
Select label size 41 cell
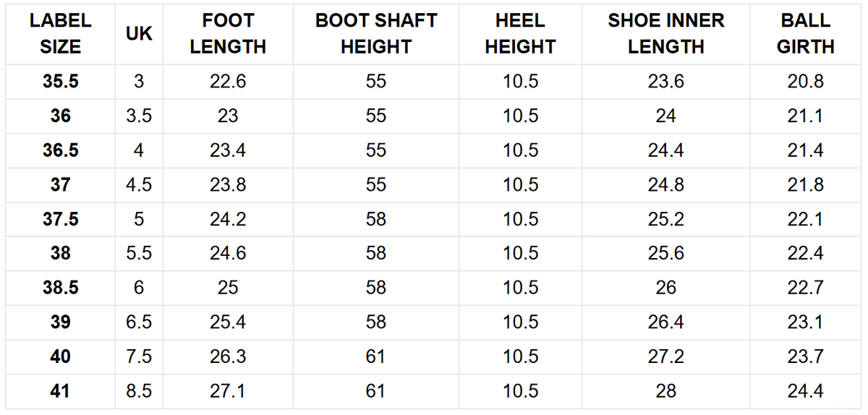[x=60, y=391]
